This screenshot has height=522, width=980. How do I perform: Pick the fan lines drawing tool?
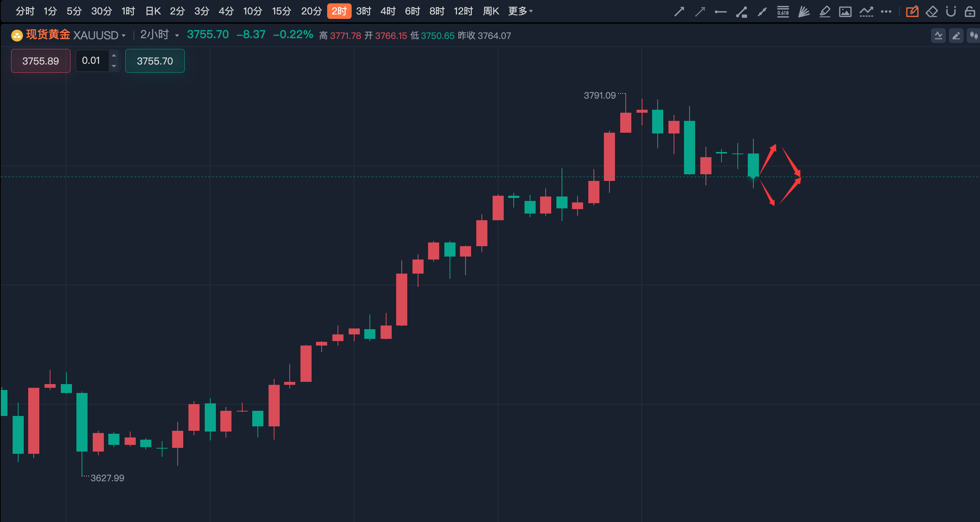pos(803,12)
